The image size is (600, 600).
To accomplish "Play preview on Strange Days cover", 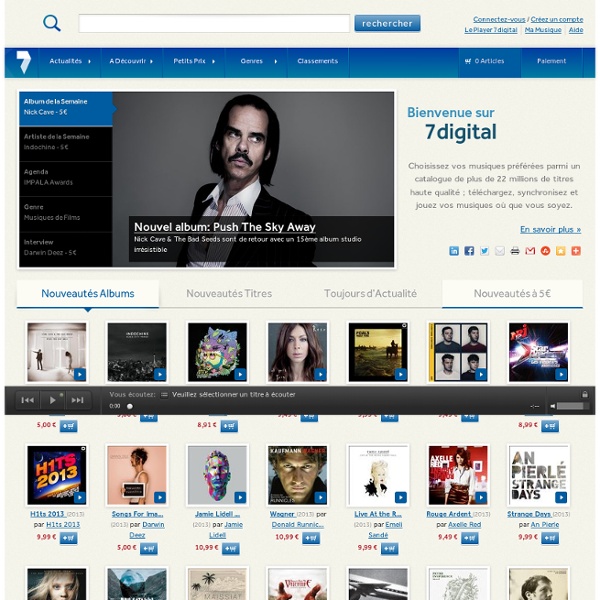I will coord(561,497).
